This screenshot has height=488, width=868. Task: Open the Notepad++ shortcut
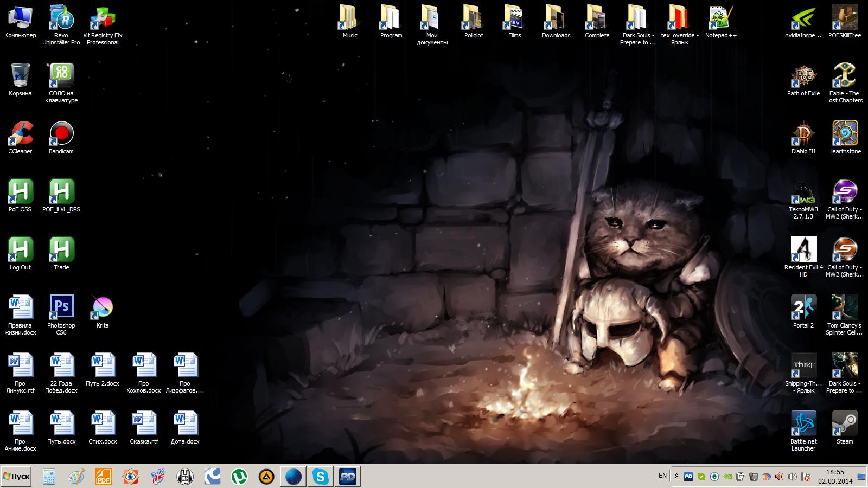[x=721, y=18]
